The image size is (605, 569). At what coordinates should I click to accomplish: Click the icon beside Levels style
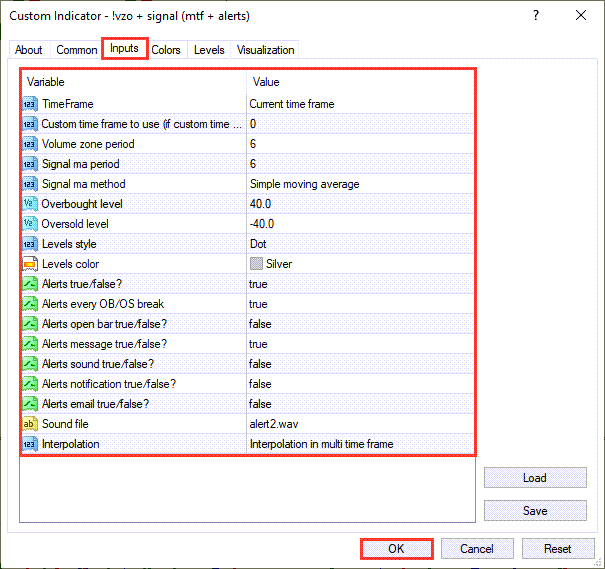coord(30,244)
